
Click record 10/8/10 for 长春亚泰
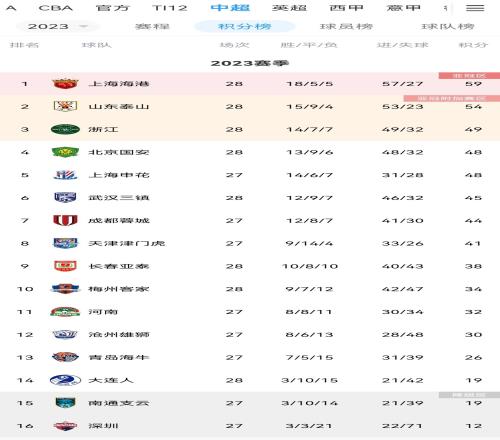tap(310, 266)
